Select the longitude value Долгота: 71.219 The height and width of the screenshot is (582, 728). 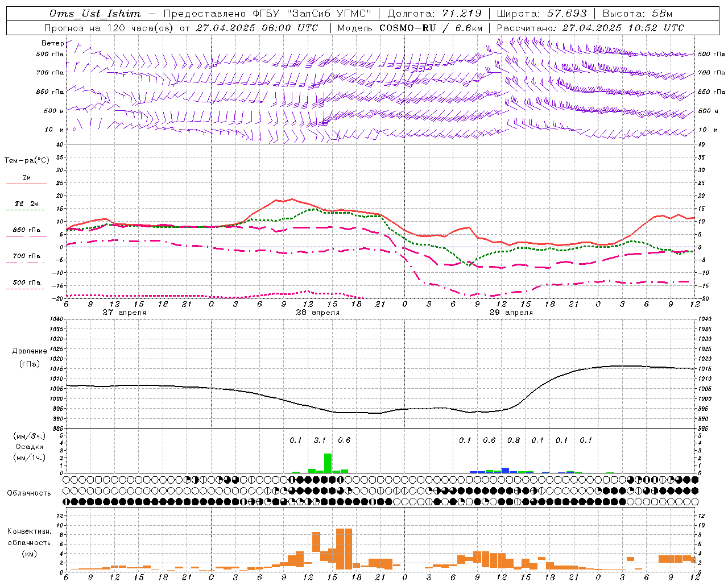click(435, 14)
